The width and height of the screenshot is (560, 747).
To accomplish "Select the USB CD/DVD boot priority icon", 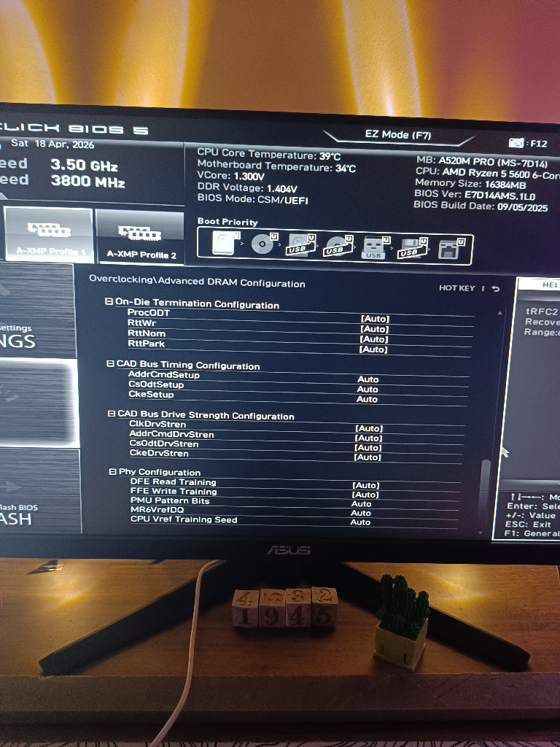I will 338,247.
